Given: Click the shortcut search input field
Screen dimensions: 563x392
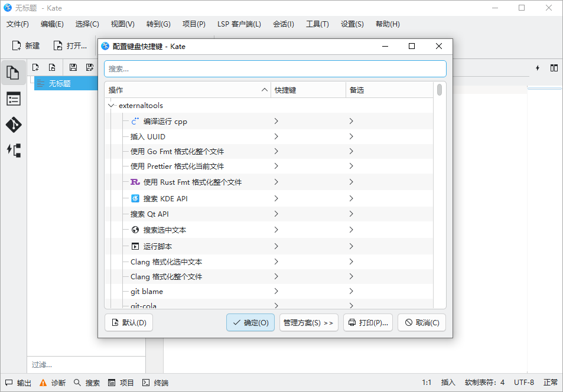Looking at the screenshot, I should click(x=275, y=68).
